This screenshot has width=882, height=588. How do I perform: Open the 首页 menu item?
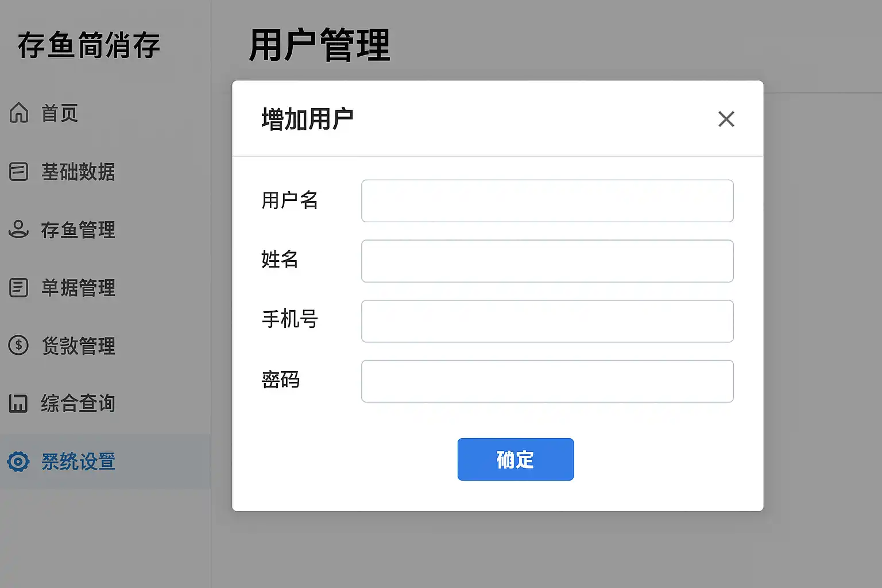point(60,113)
